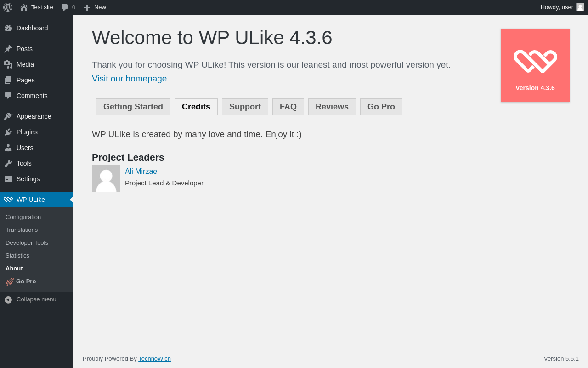Click the WordPress logo icon

click(x=8, y=7)
